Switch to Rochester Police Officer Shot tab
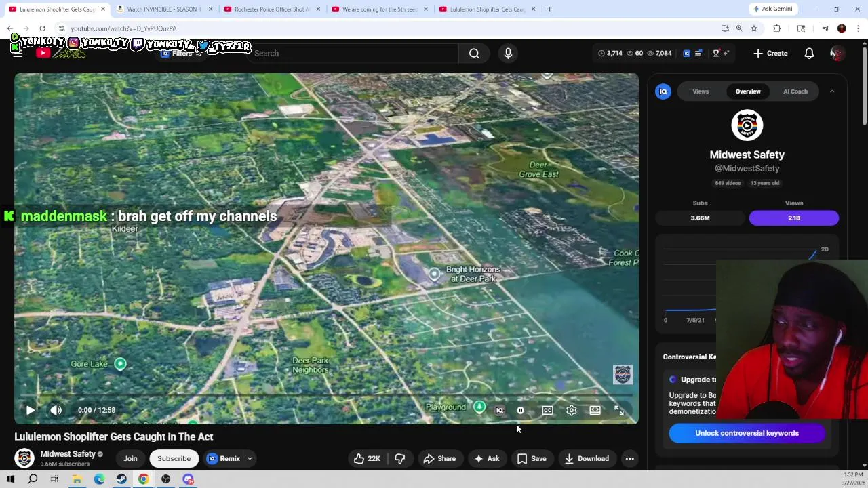Screen dimensions: 868x488 click(273, 9)
